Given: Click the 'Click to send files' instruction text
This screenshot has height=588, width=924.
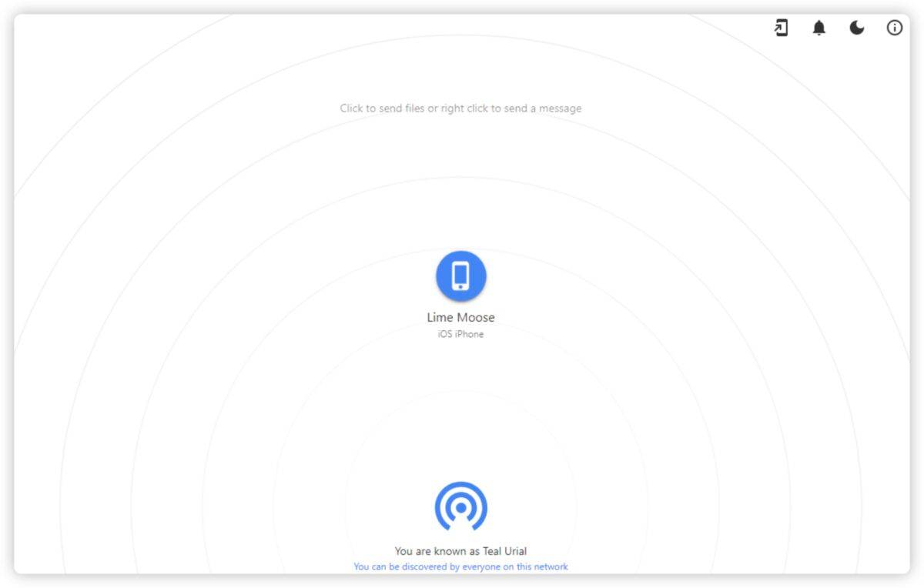Looking at the screenshot, I should coord(460,109).
